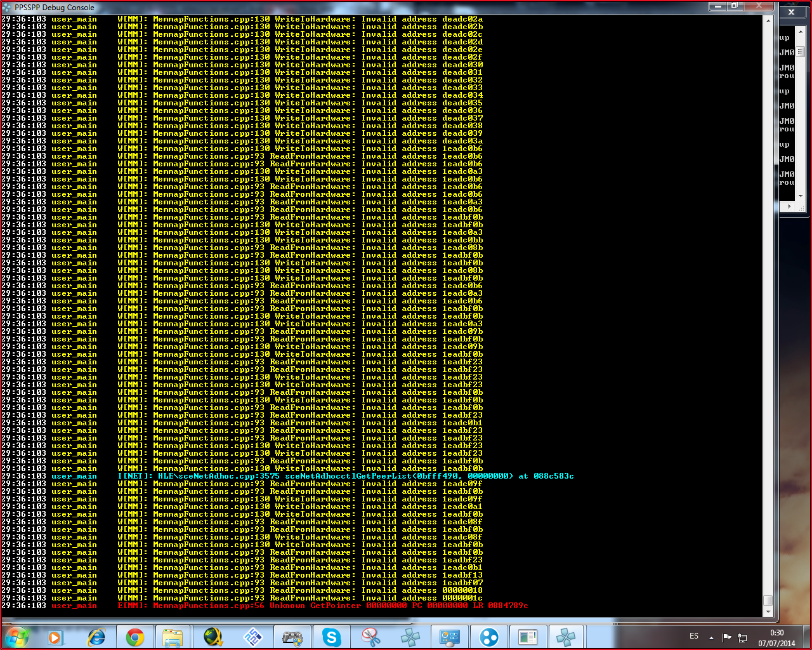Click the background window's horizontal scroll right arrow
The height and width of the screenshot is (650, 812).
tap(789, 206)
